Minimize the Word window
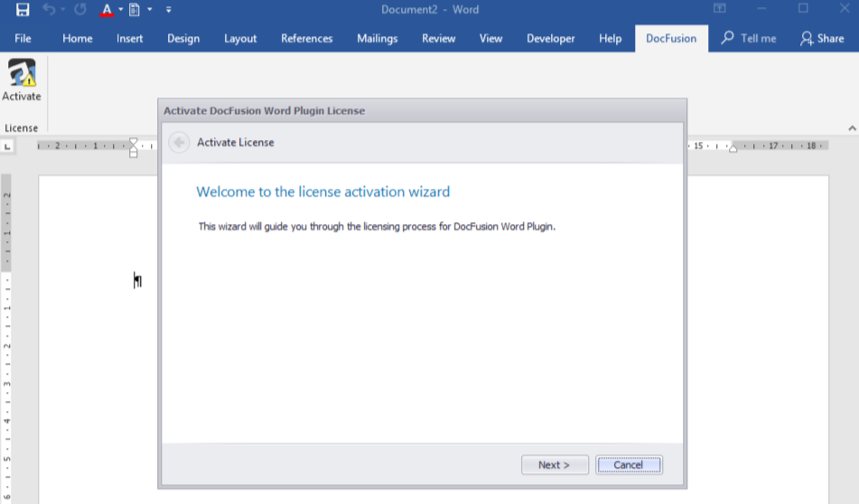This screenshot has height=504, width=859. tap(761, 9)
